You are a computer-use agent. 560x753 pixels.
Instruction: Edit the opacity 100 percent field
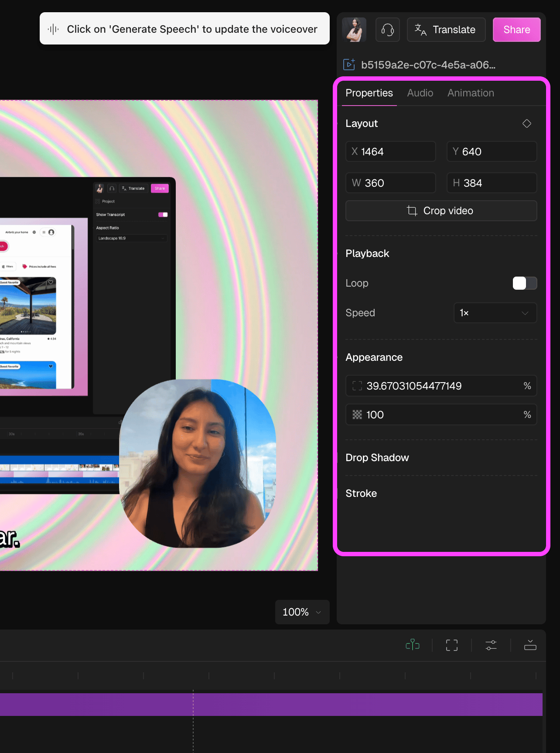point(441,414)
